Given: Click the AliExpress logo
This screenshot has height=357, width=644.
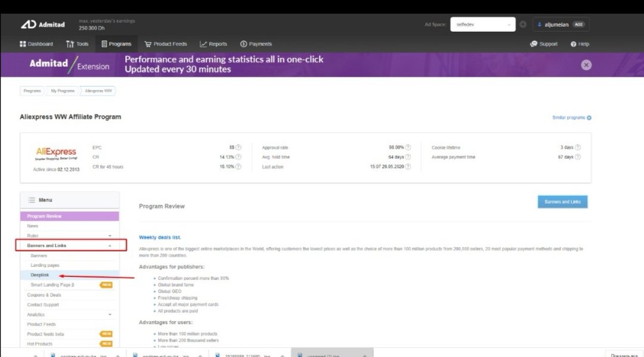Looking at the screenshot, I should 56,153.
